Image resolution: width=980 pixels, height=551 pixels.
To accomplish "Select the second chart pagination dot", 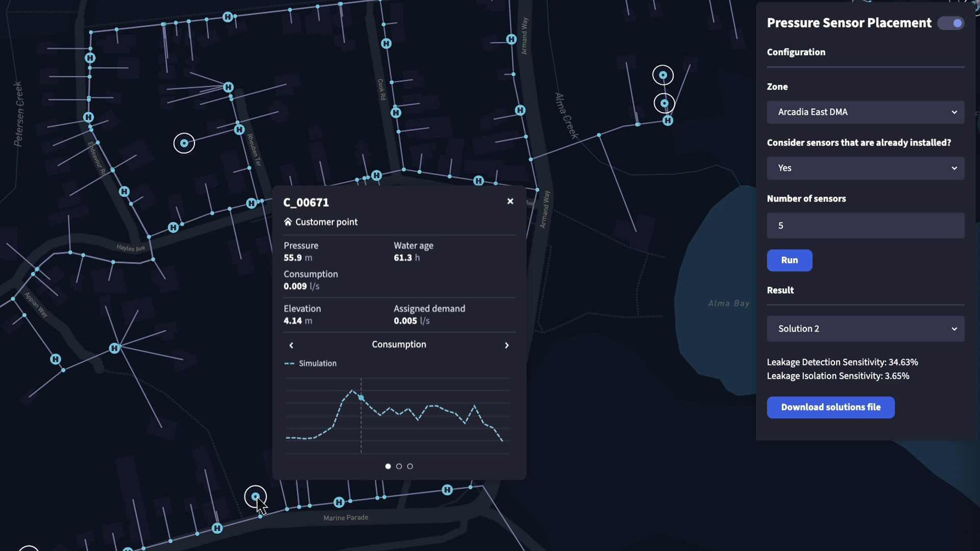I will tap(399, 466).
